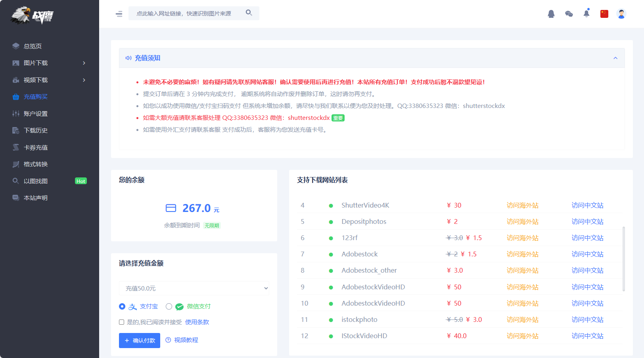Open the WeChat contact icon in header
The height and width of the screenshot is (358, 644).
(569, 14)
